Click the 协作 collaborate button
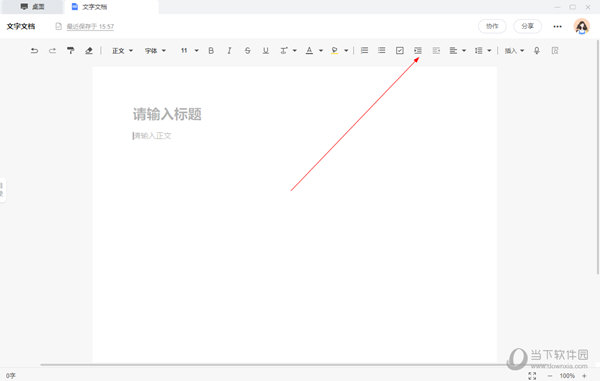Viewport: 600px width, 381px height. click(x=492, y=26)
